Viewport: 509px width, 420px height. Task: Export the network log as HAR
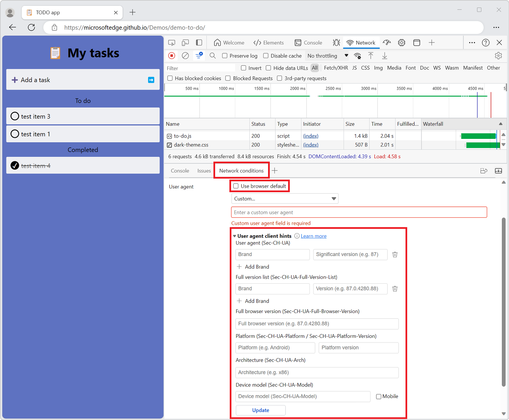pos(384,55)
